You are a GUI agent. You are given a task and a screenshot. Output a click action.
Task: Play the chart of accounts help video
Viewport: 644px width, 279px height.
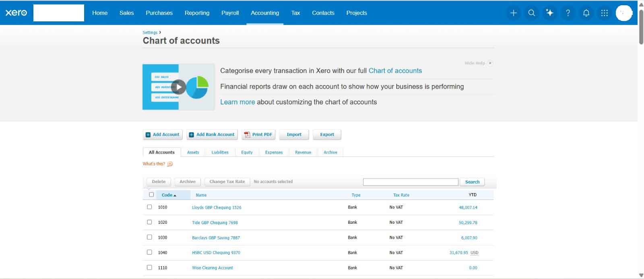179,87
